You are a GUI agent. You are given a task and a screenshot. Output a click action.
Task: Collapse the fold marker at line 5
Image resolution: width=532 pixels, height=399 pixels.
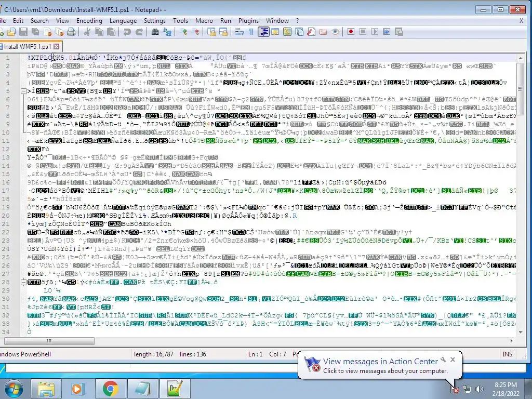(23, 91)
